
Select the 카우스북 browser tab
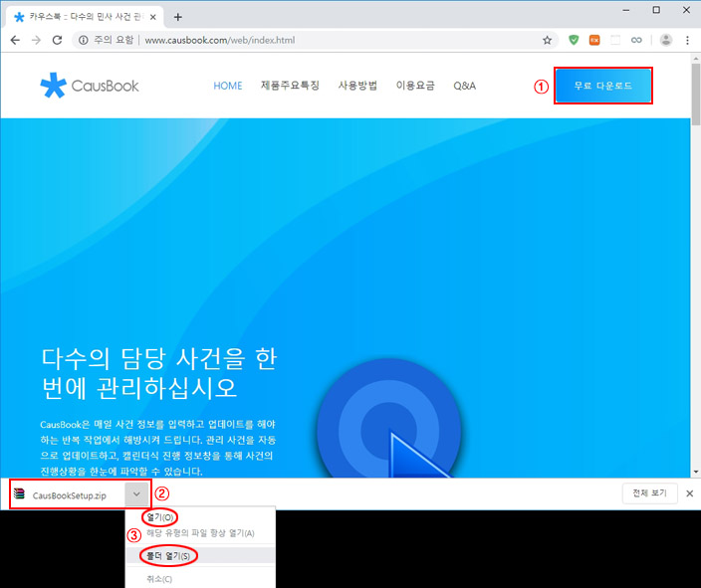tap(84, 17)
